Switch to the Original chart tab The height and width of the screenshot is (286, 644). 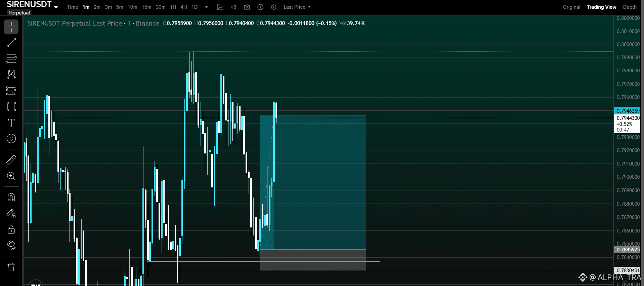pyautogui.click(x=571, y=7)
